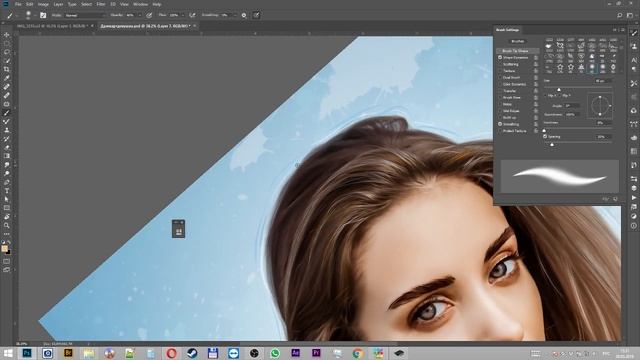The image size is (640, 360).
Task: Select the Path Selection tool
Action: [x=7, y=199]
